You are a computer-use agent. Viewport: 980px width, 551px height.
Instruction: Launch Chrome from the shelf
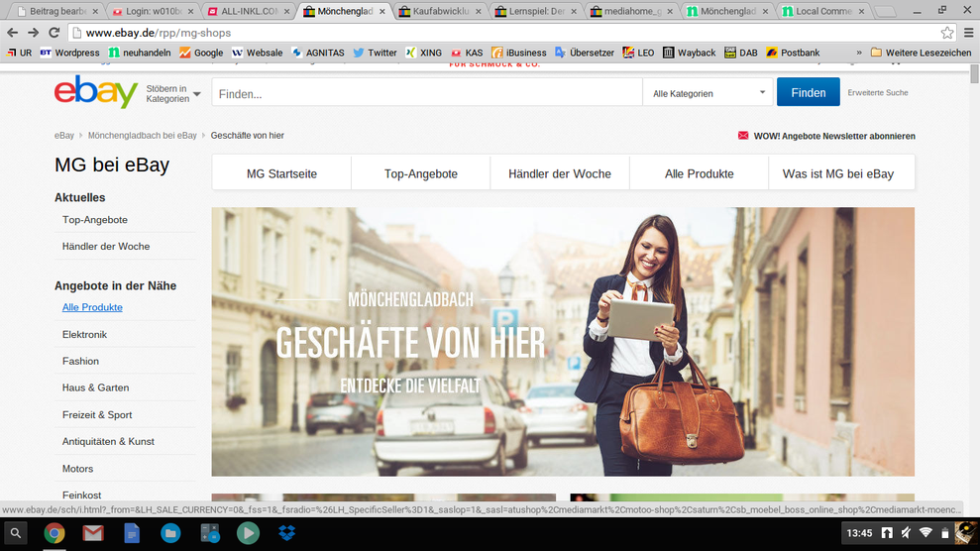54,533
